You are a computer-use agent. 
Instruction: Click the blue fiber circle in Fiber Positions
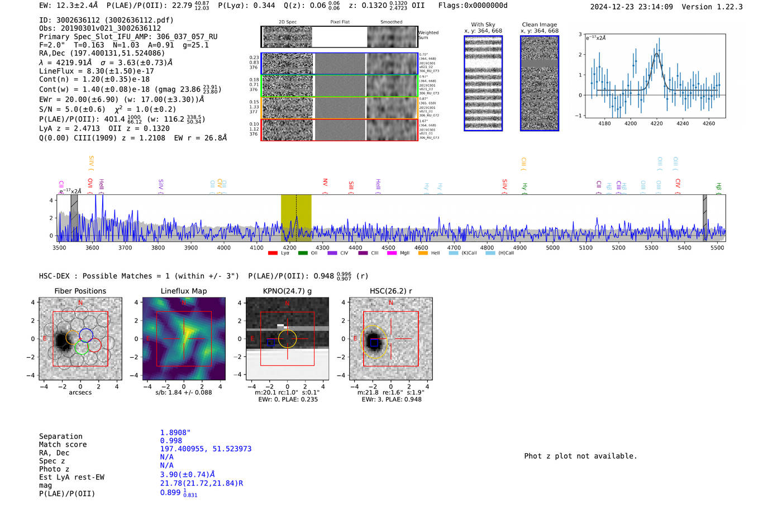click(86, 336)
